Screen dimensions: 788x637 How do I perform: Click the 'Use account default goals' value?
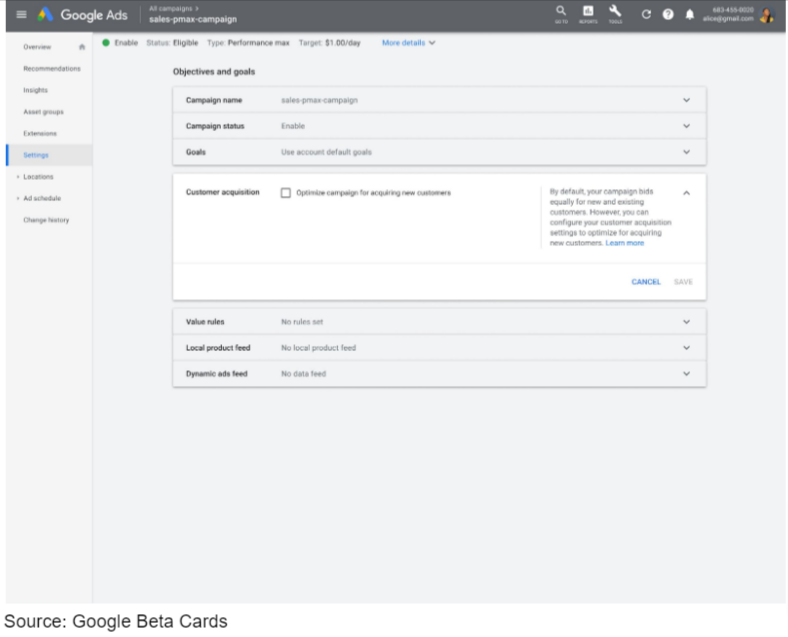[326, 152]
